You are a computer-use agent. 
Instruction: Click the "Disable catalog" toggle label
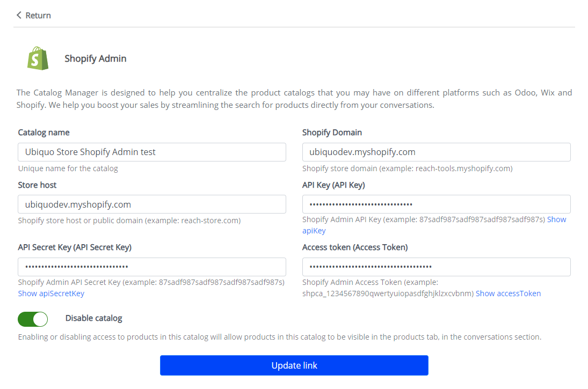pos(94,318)
